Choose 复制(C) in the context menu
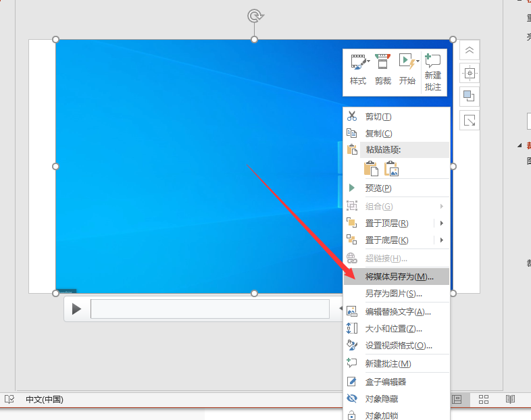The image size is (531, 420). pos(397,133)
